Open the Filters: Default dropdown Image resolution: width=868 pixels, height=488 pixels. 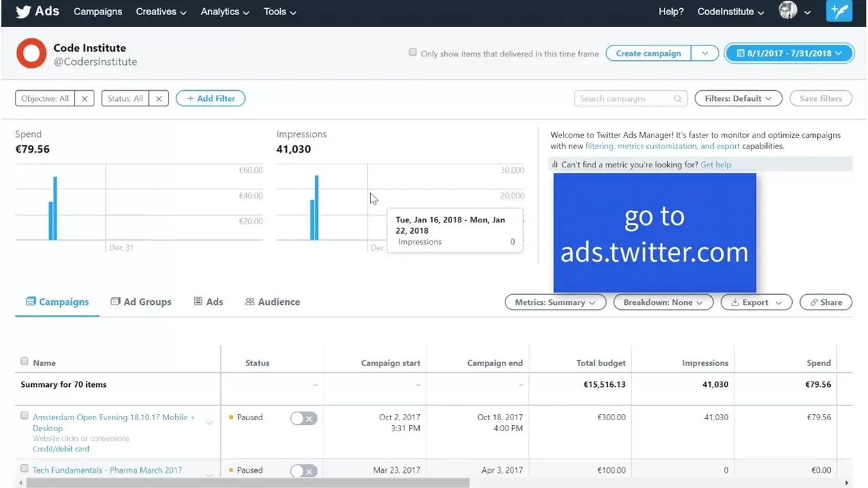click(738, 98)
